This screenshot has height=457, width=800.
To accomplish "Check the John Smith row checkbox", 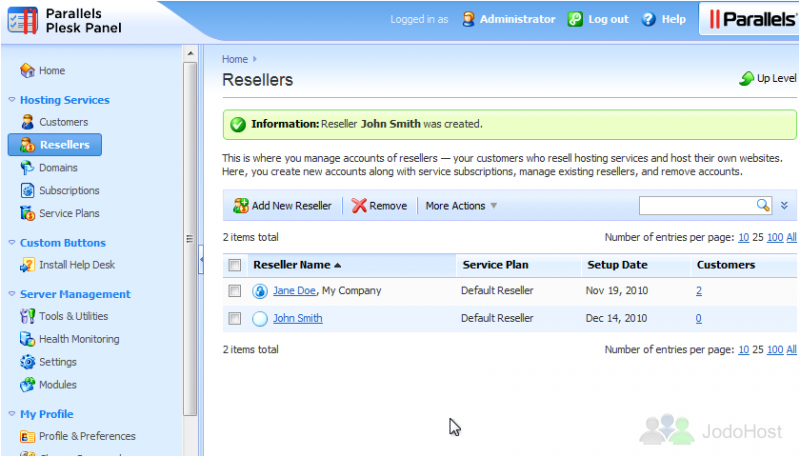I will click(235, 319).
